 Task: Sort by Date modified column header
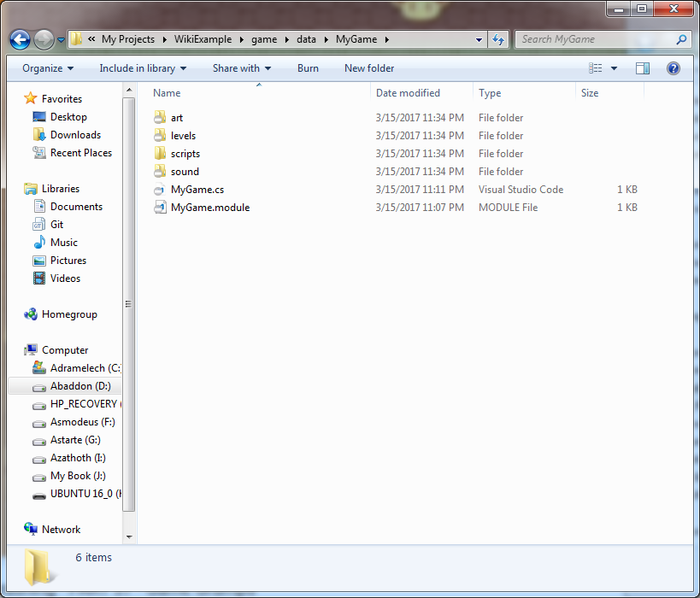tap(409, 93)
